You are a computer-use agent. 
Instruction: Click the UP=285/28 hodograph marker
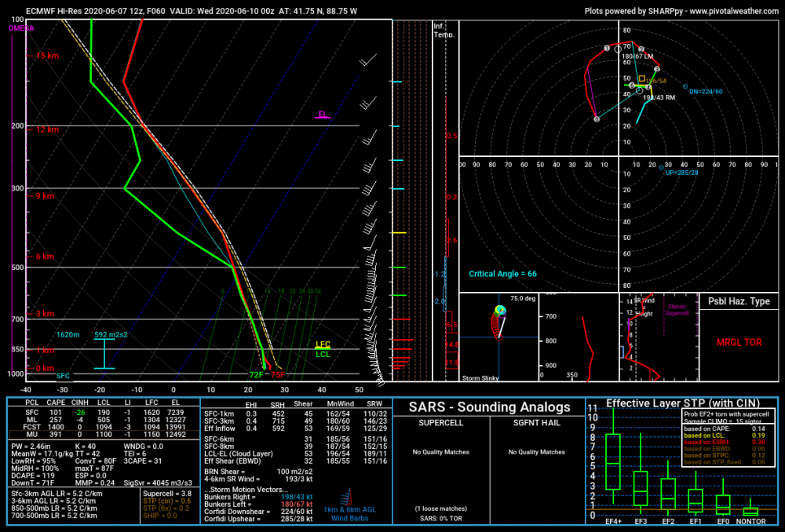pyautogui.click(x=679, y=171)
